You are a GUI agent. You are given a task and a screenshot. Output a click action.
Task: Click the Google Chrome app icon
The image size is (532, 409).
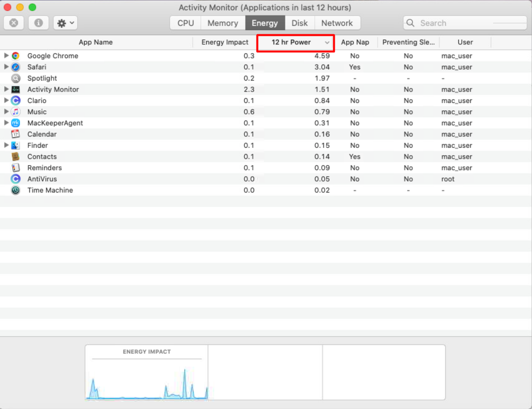[x=15, y=56]
